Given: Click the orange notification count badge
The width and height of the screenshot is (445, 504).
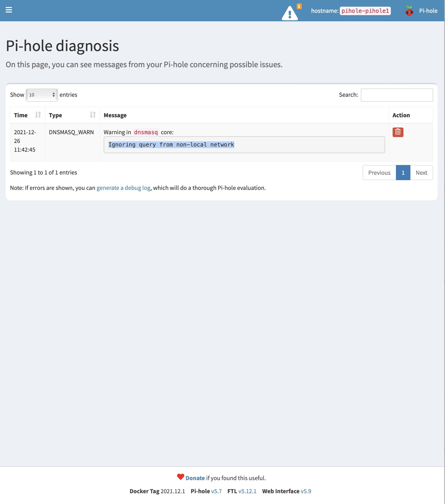Looking at the screenshot, I should point(299,6).
